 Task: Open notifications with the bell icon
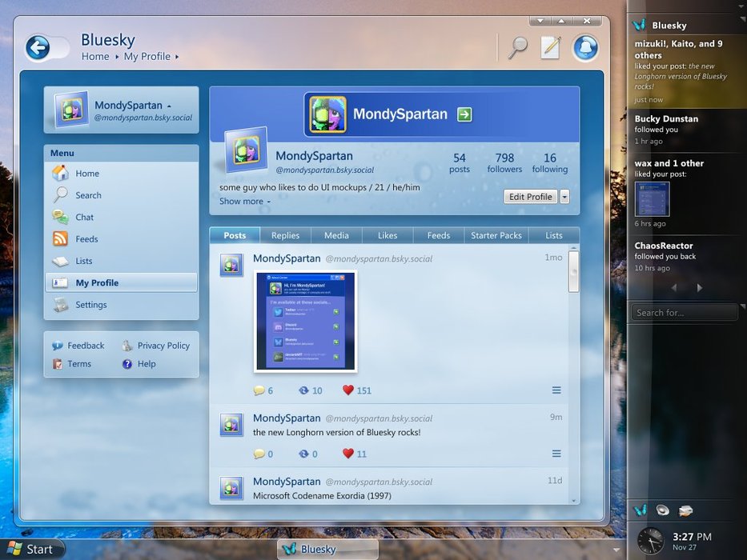[x=585, y=48]
